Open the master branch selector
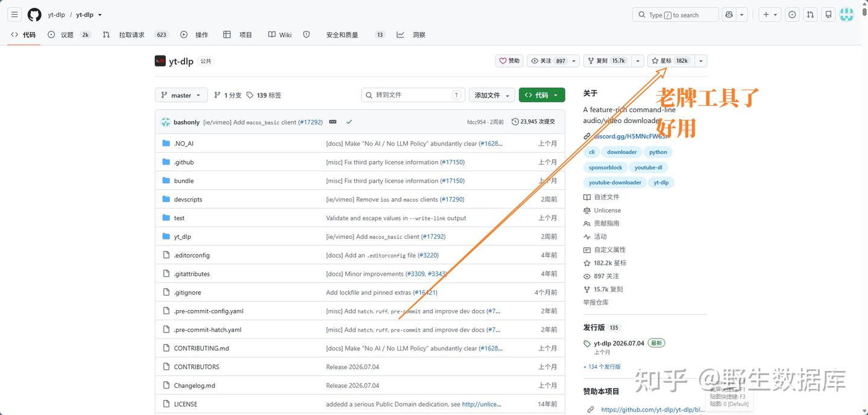The image size is (868, 415). coord(181,95)
